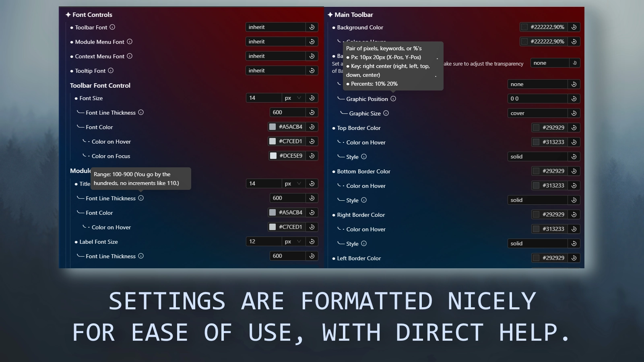Click the Color on Focus label
This screenshot has height=362, width=644.
tap(111, 156)
